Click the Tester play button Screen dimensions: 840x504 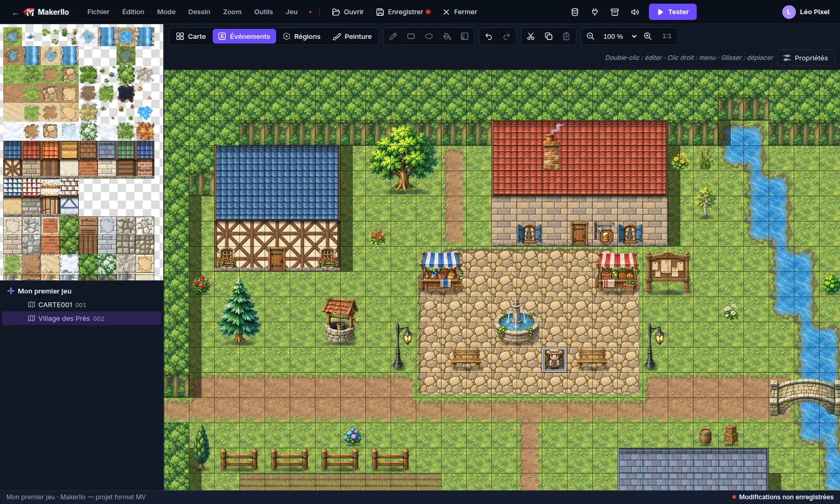[673, 12]
